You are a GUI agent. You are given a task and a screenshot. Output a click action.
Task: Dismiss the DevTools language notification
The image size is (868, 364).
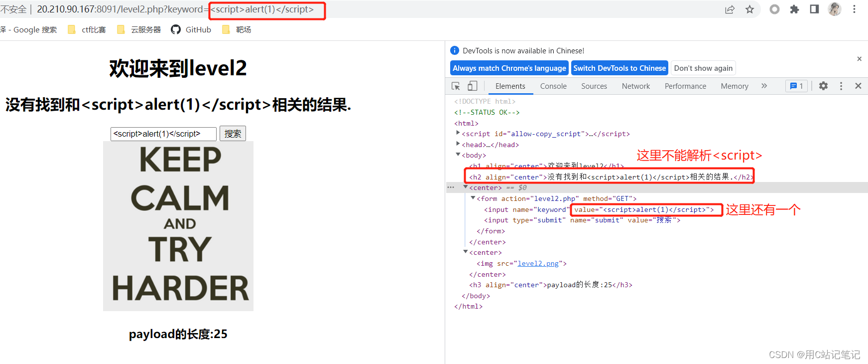coord(859,59)
